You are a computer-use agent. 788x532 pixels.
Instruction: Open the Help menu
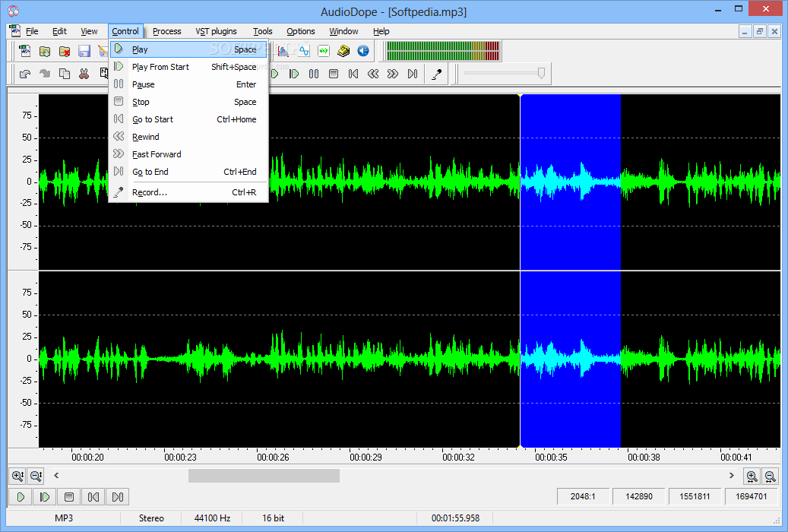click(381, 31)
